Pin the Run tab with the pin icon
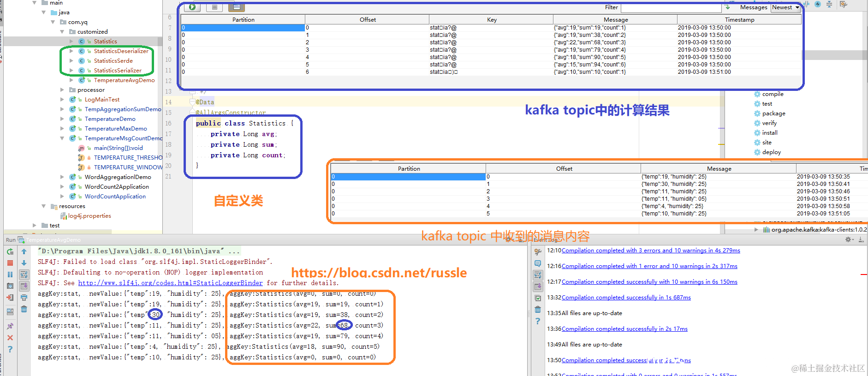868x376 pixels. click(x=10, y=326)
